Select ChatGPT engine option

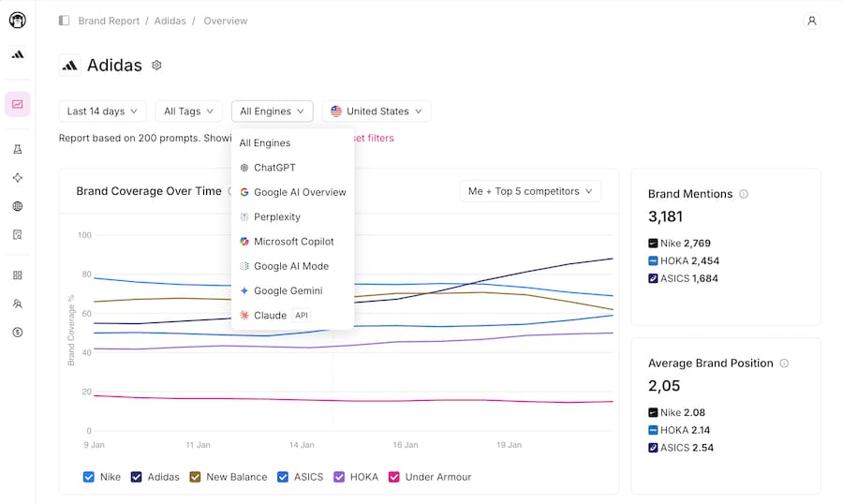click(292, 168)
